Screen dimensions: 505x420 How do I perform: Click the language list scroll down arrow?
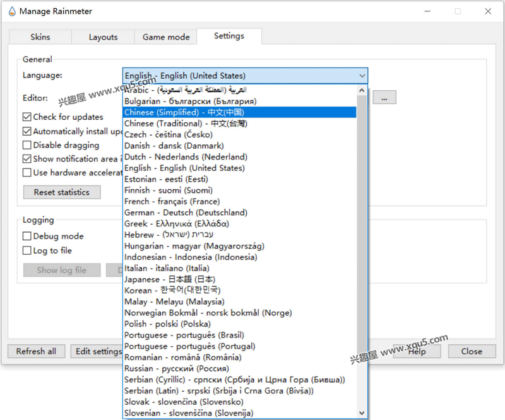click(x=362, y=413)
